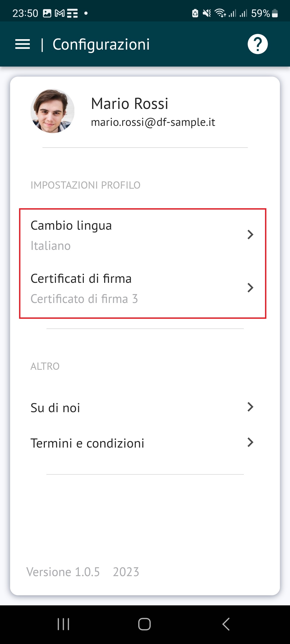Viewport: 290px width, 644px height.
Task: Tap the Wi-Fi status icon
Action: point(220,13)
